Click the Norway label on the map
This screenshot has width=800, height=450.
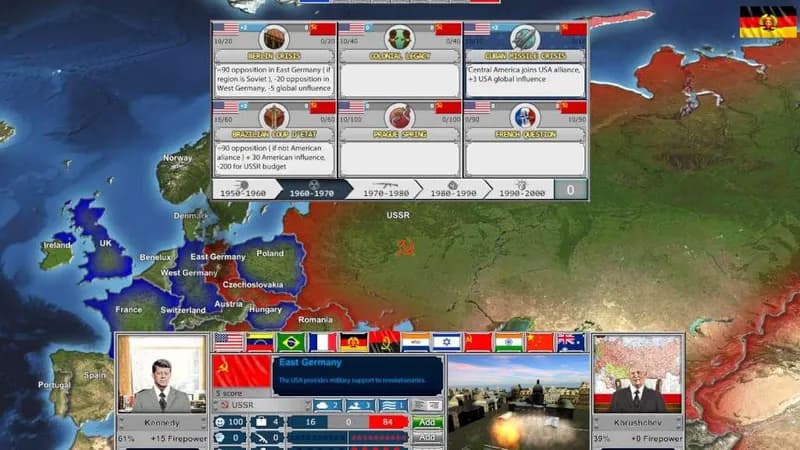(x=178, y=158)
